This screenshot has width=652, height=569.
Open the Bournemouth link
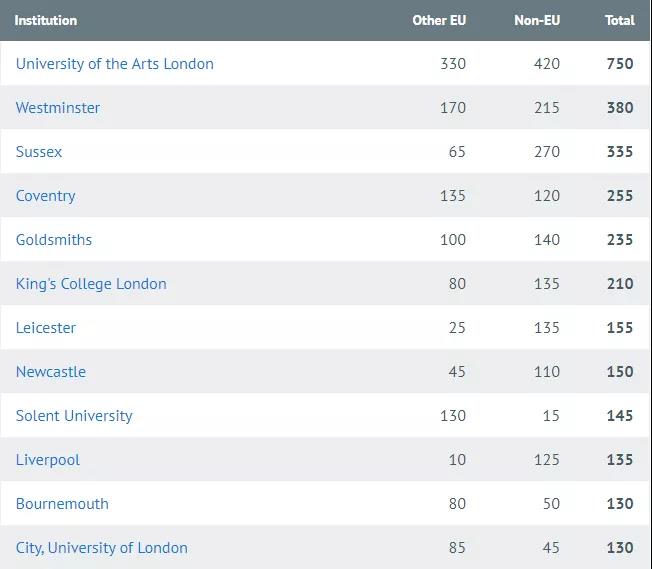[x=62, y=504]
